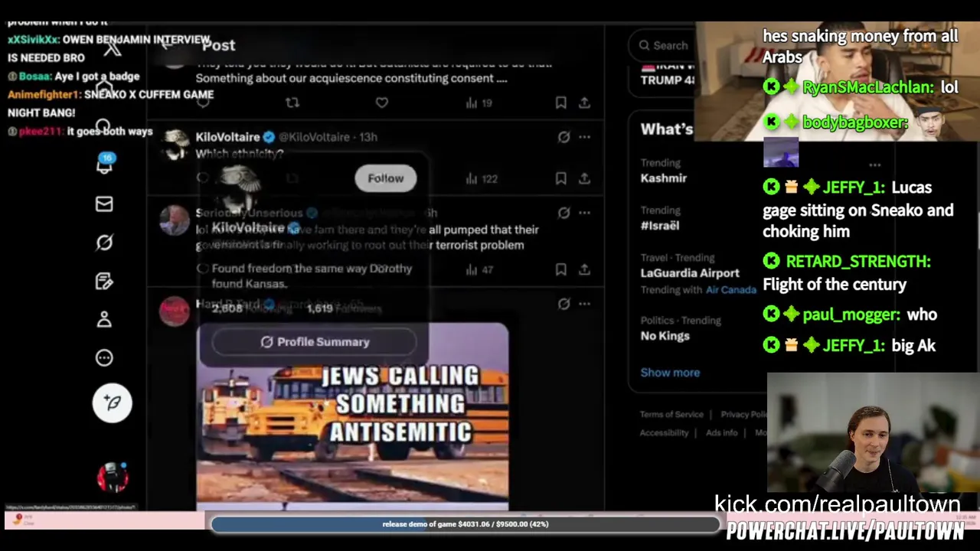
Task: Click paul_mogger chat username
Action: pos(851,314)
